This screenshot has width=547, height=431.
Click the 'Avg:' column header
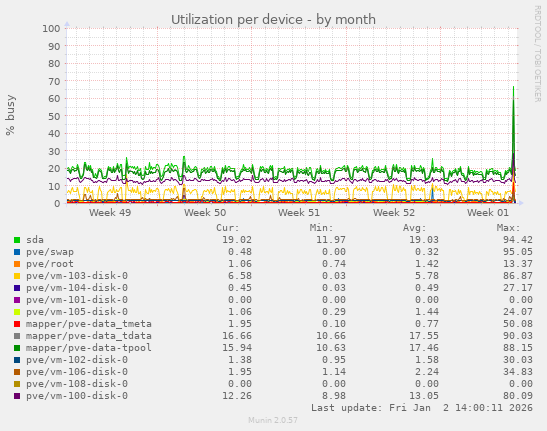point(415,228)
